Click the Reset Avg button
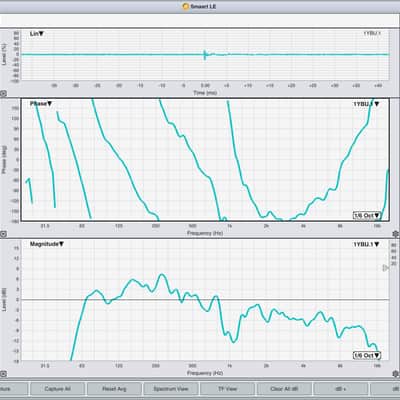The width and height of the screenshot is (400, 400). (x=114, y=389)
